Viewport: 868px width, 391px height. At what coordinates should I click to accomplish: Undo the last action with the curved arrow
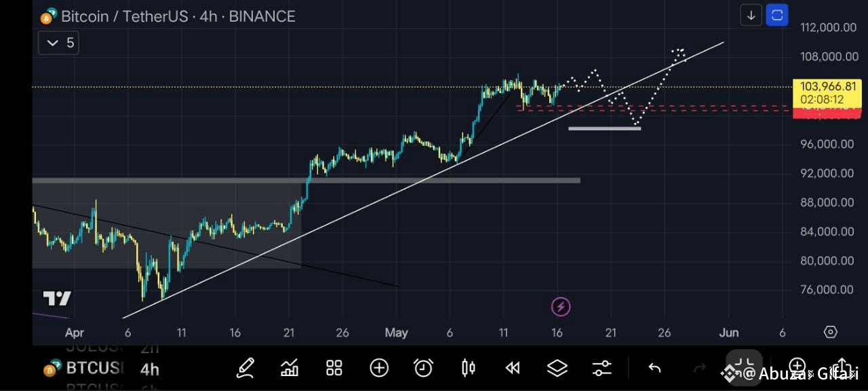pos(654,368)
